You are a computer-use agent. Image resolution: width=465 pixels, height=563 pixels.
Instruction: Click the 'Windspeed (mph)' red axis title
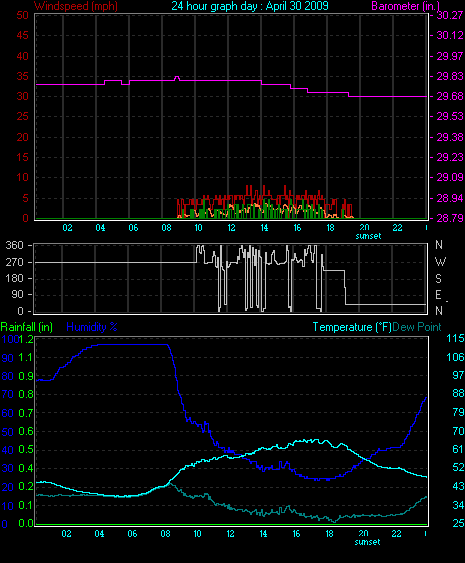[76, 6]
